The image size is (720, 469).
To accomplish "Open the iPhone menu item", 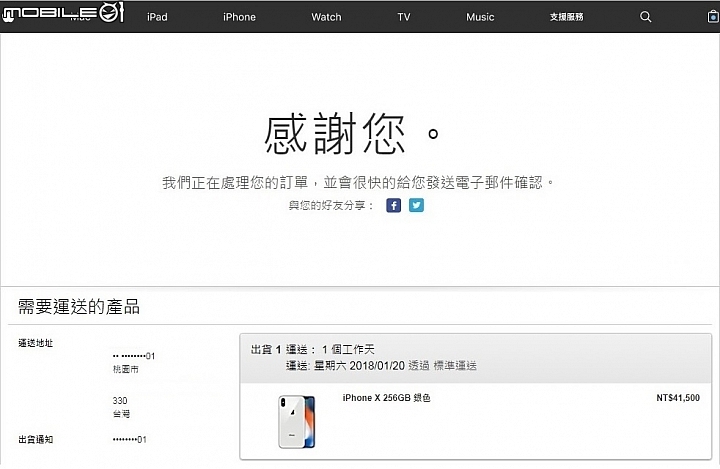I will (x=239, y=17).
